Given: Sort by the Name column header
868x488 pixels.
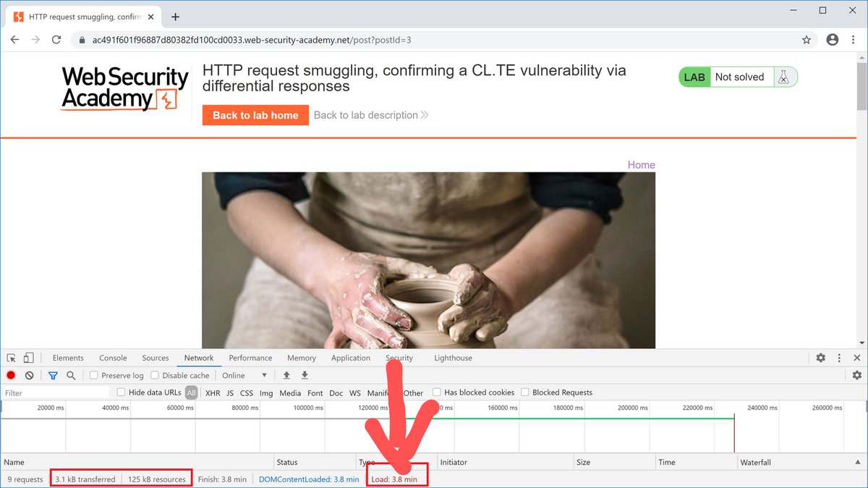Looking at the screenshot, I should coord(137,462).
